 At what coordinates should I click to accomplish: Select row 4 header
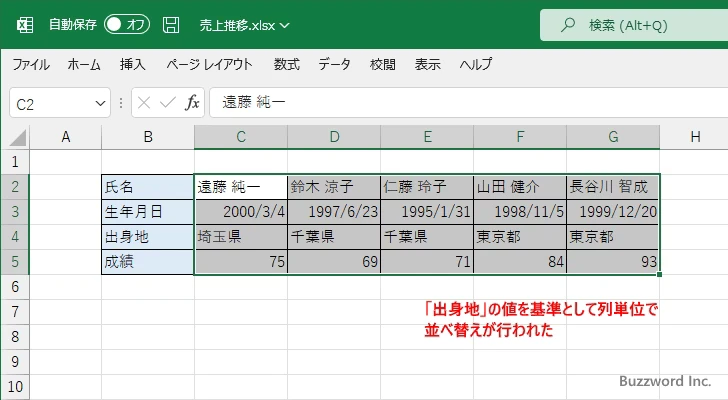(15, 237)
